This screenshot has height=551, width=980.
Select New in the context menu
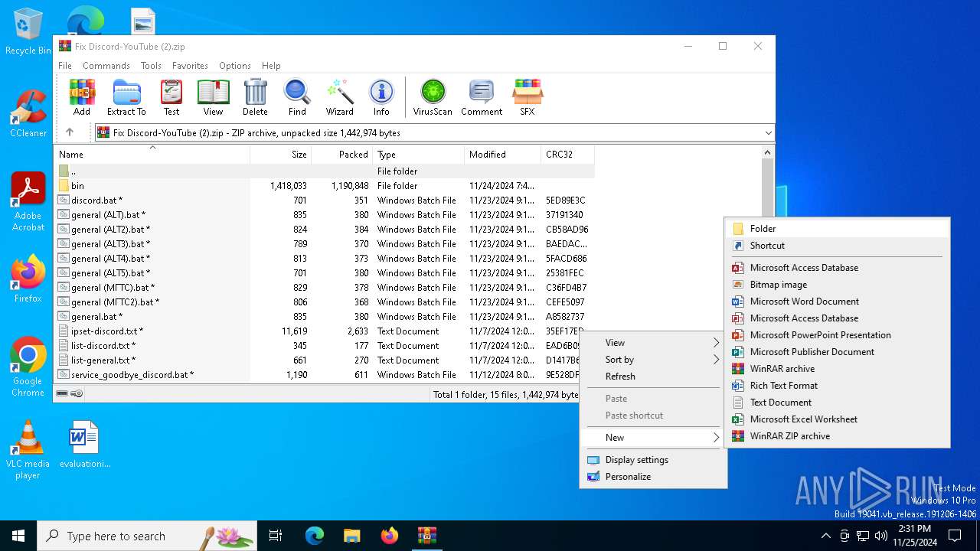pos(653,438)
